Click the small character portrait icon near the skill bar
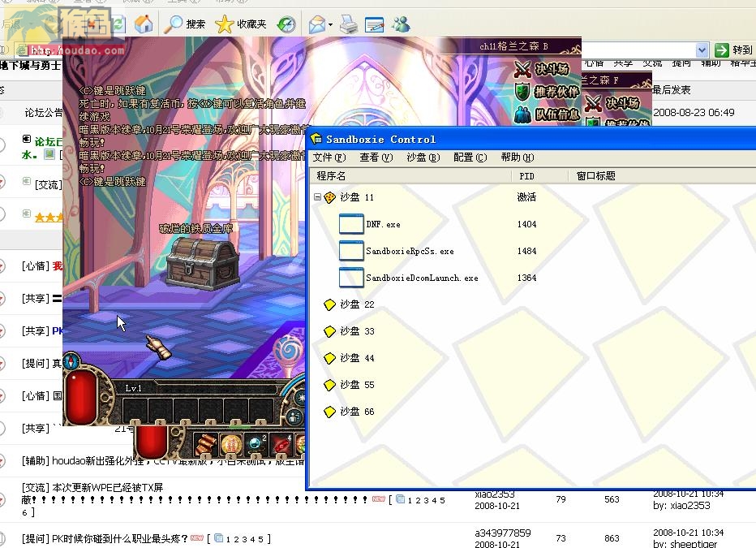This screenshot has height=548, width=756. (294, 416)
